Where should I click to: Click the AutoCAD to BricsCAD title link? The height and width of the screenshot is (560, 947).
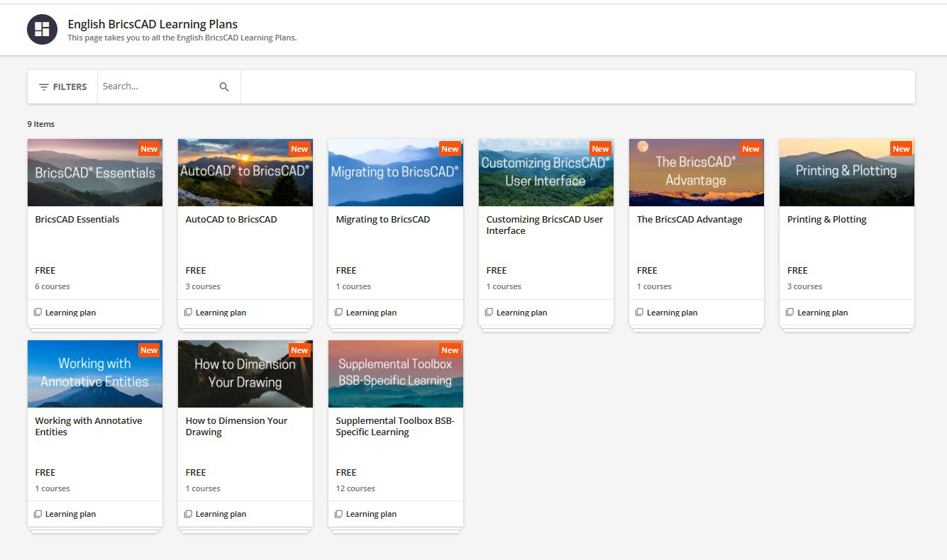coord(231,220)
